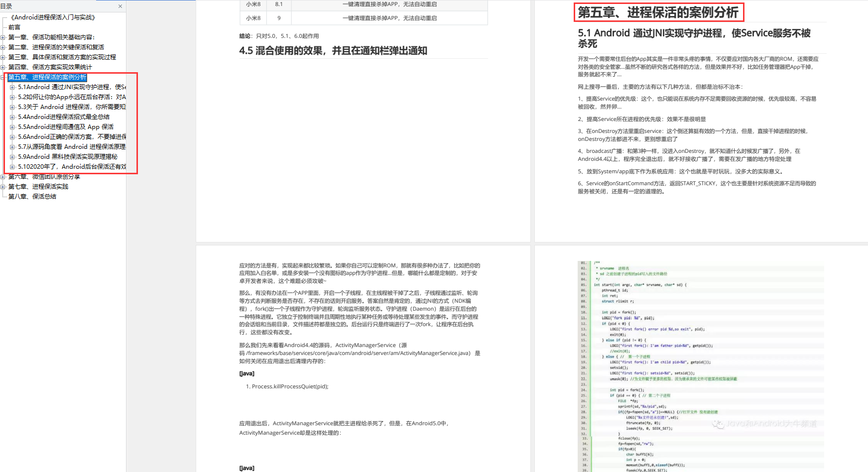Select 第二章、进程保活的关键保活和复活 bookmark
This screenshot has height=472, width=868.
56,47
